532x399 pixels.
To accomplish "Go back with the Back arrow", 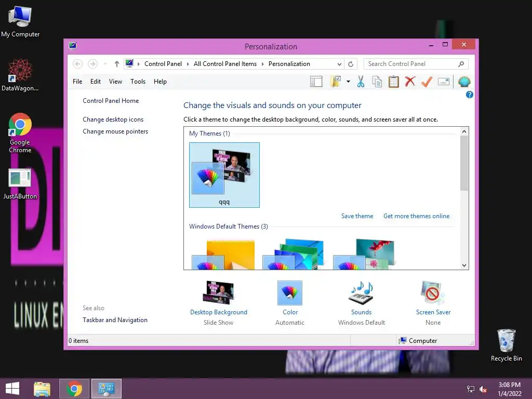I will point(78,64).
